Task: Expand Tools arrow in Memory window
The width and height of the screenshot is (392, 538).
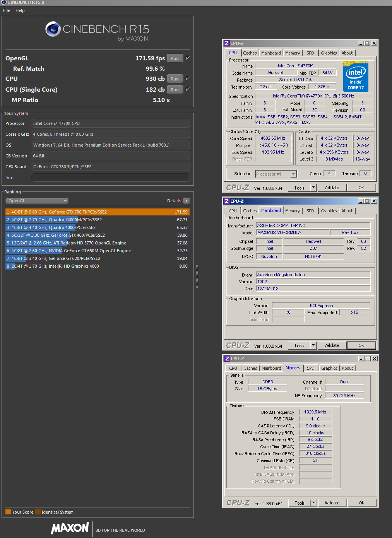Action: [x=314, y=503]
